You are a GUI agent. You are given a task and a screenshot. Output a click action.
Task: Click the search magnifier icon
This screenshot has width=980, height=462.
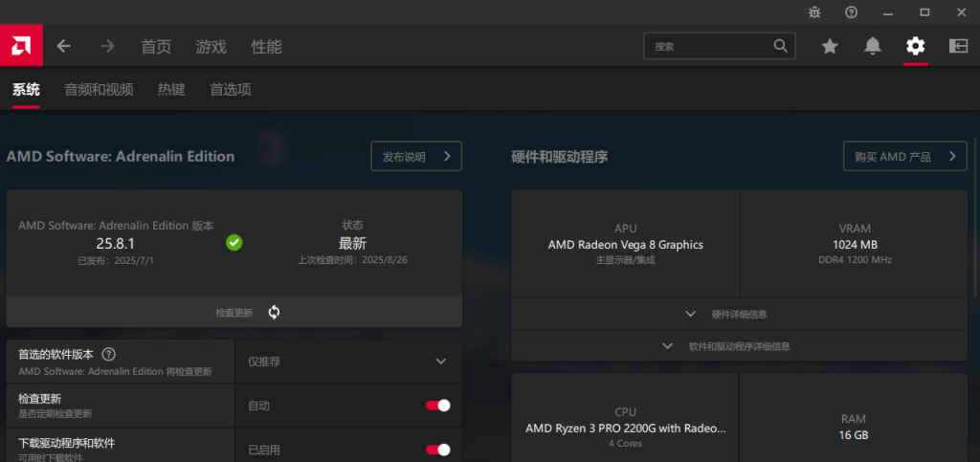click(x=780, y=46)
